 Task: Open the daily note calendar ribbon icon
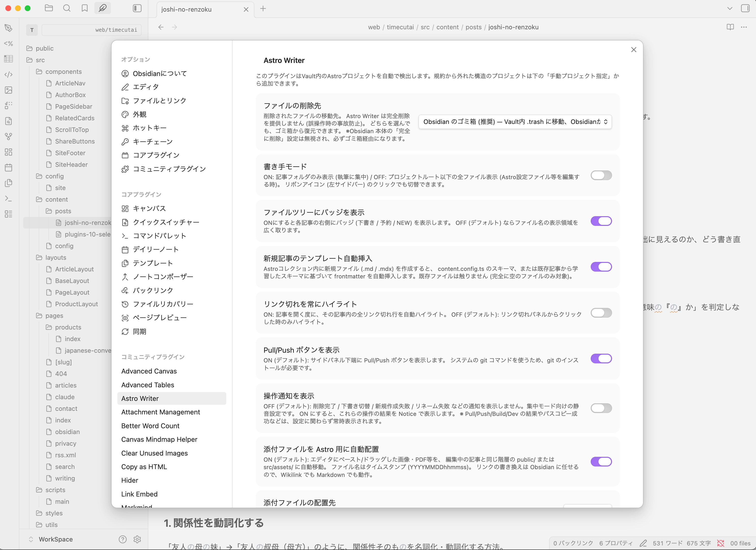click(x=9, y=168)
